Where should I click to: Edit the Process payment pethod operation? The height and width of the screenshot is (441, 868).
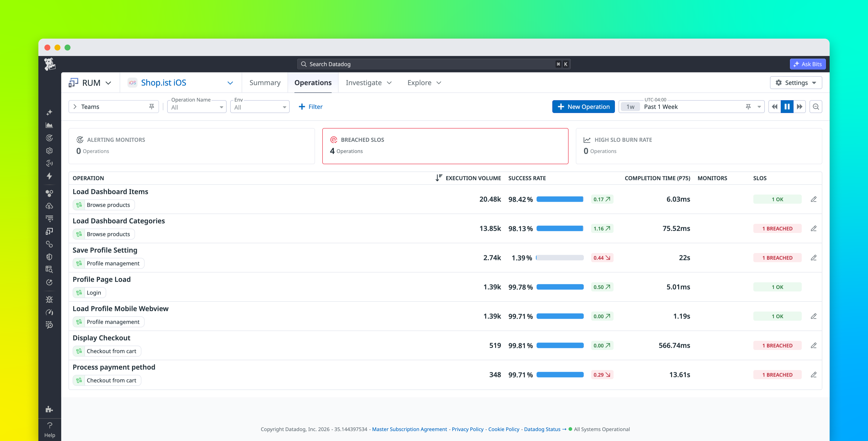813,375
